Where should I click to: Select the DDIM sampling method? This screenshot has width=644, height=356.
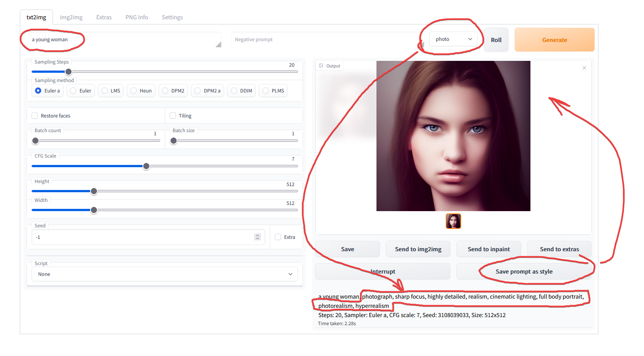click(241, 91)
